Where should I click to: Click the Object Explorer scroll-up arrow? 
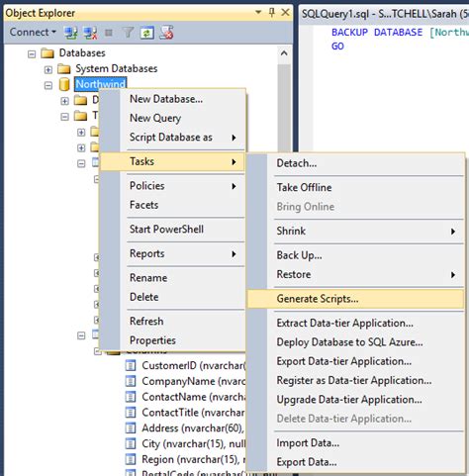pos(284,53)
